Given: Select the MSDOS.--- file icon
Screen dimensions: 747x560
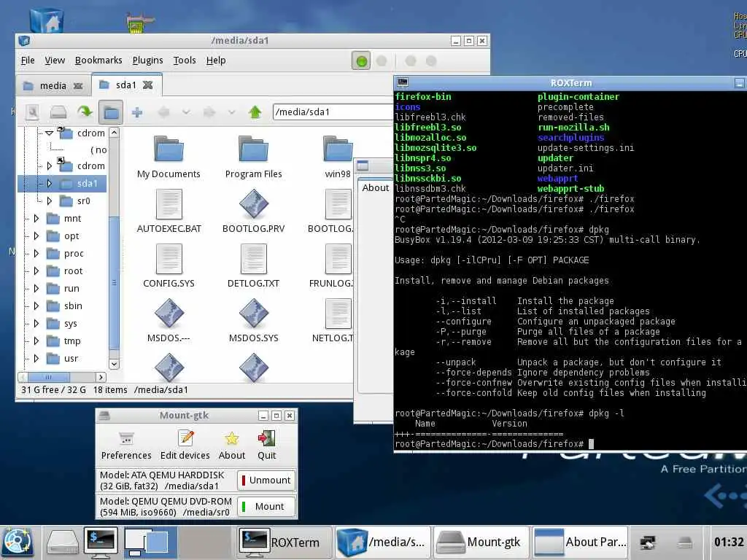Looking at the screenshot, I should pyautogui.click(x=169, y=314).
